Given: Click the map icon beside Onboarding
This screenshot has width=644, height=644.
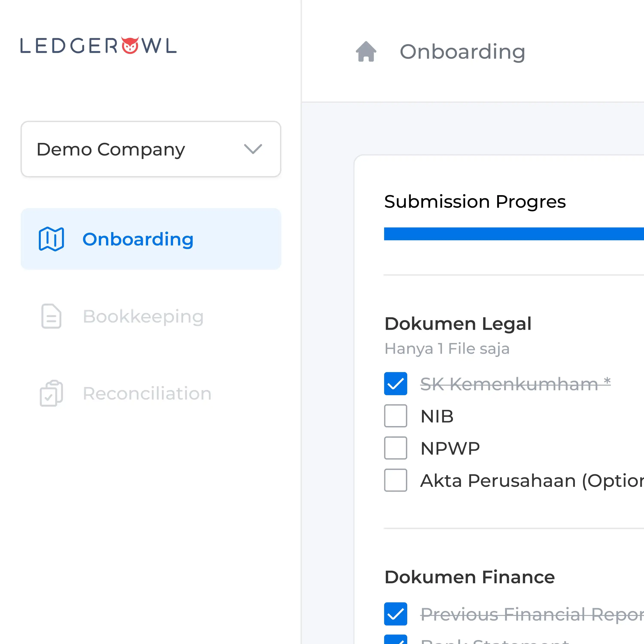Looking at the screenshot, I should (51, 239).
